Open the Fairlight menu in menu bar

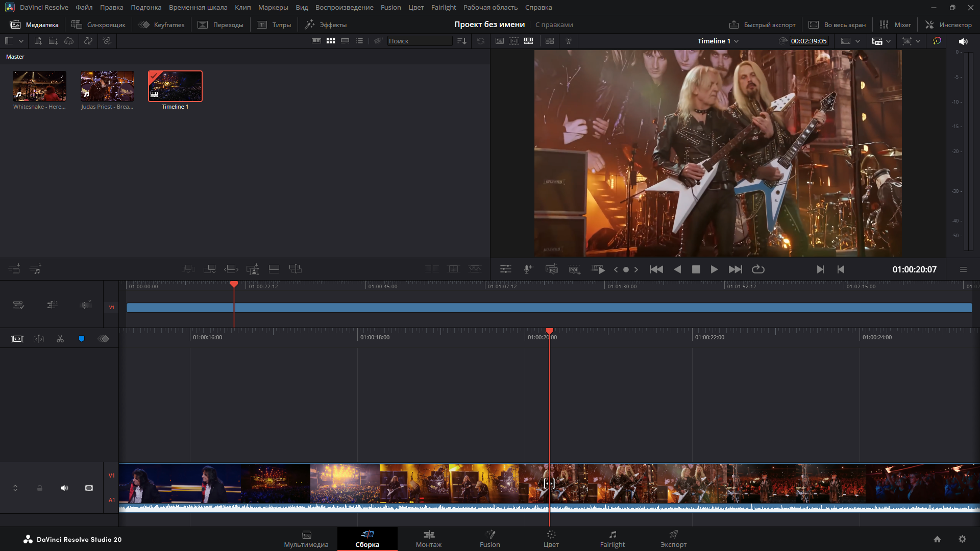click(x=444, y=7)
